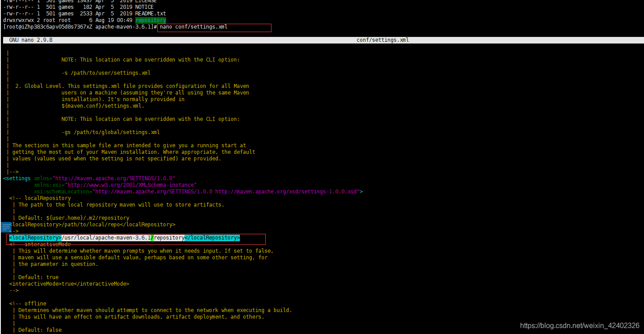Click 'getting the most out of your Maven' line

(x=134, y=152)
